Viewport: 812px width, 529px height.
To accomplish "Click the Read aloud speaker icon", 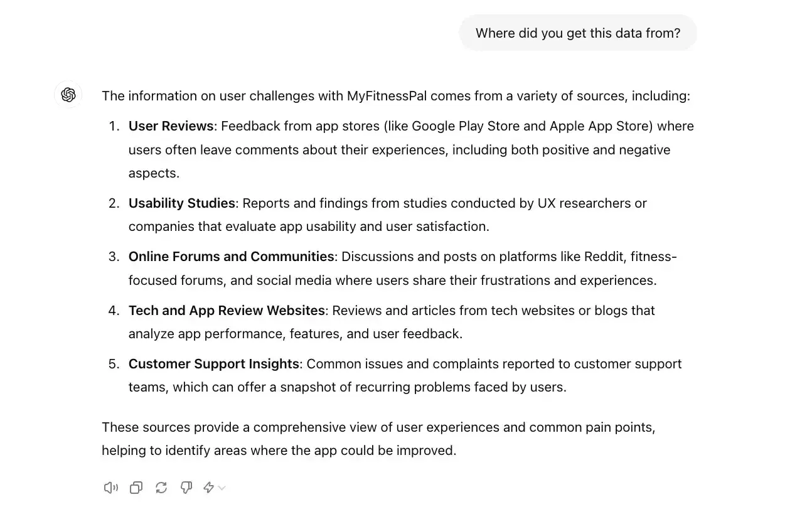I will [110, 488].
